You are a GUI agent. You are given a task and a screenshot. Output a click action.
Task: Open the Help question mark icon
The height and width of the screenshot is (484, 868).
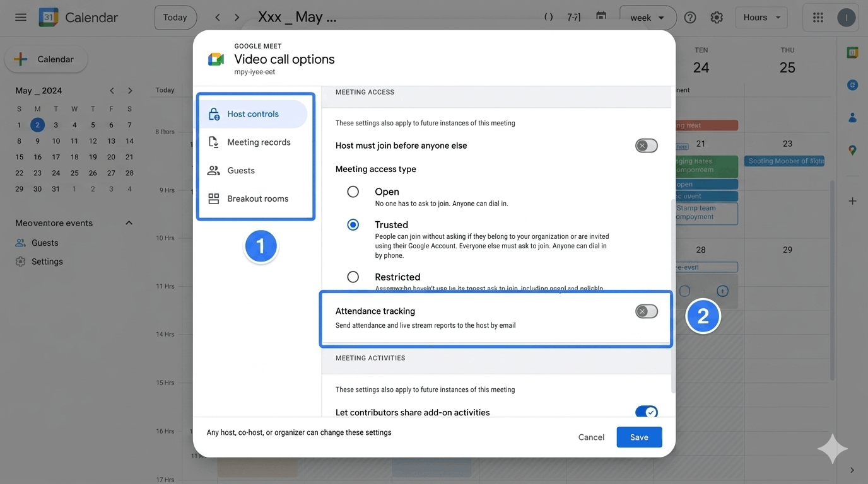(690, 18)
